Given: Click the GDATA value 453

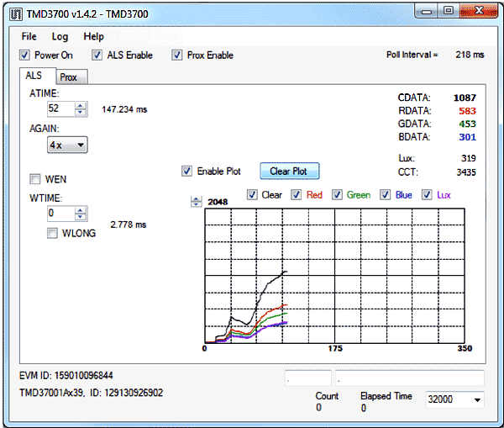Looking at the screenshot, I should click(x=467, y=124).
